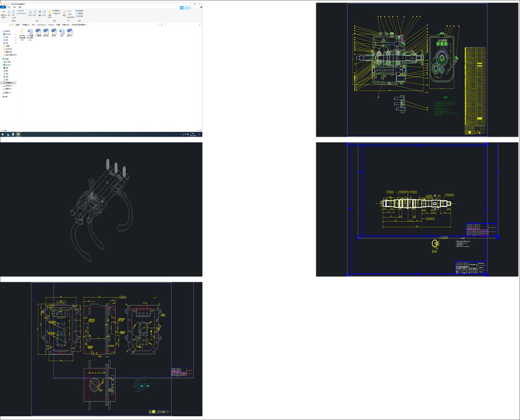
Task: Open the View tab in the ribbon
Action: click(20, 7)
